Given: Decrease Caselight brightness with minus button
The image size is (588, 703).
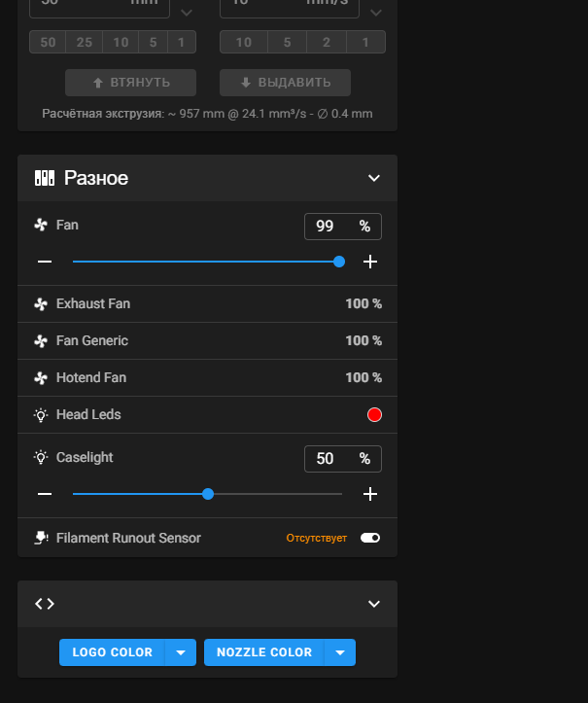Looking at the screenshot, I should point(45,494).
